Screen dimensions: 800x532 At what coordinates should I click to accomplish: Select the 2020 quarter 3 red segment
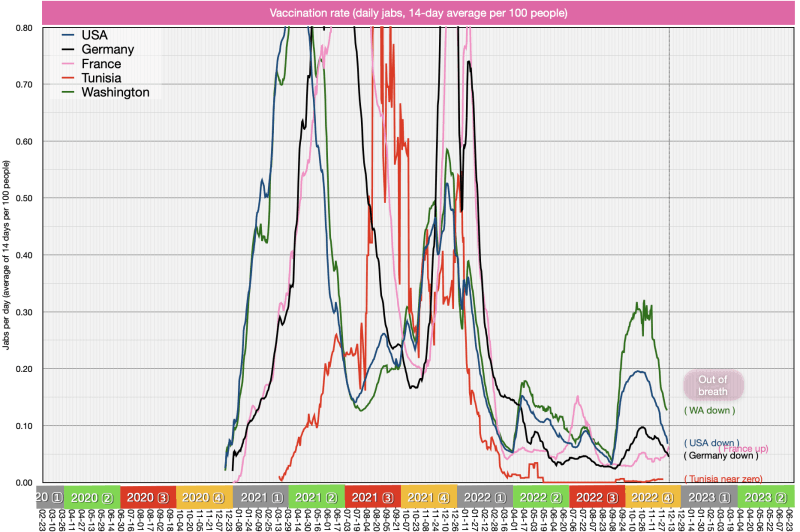point(147,496)
